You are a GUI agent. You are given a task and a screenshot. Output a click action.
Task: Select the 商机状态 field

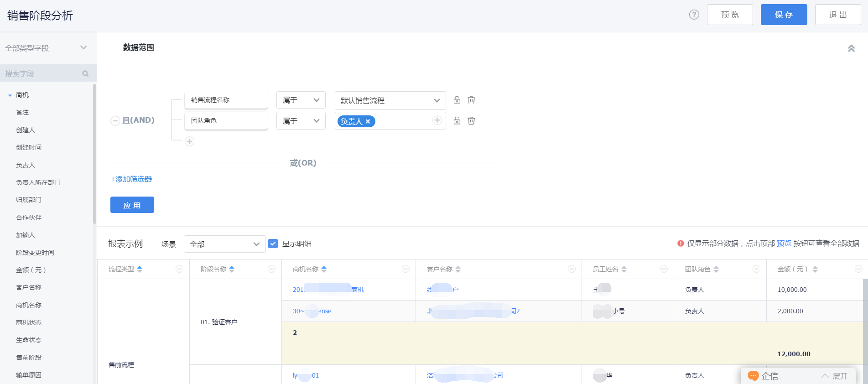click(29, 322)
